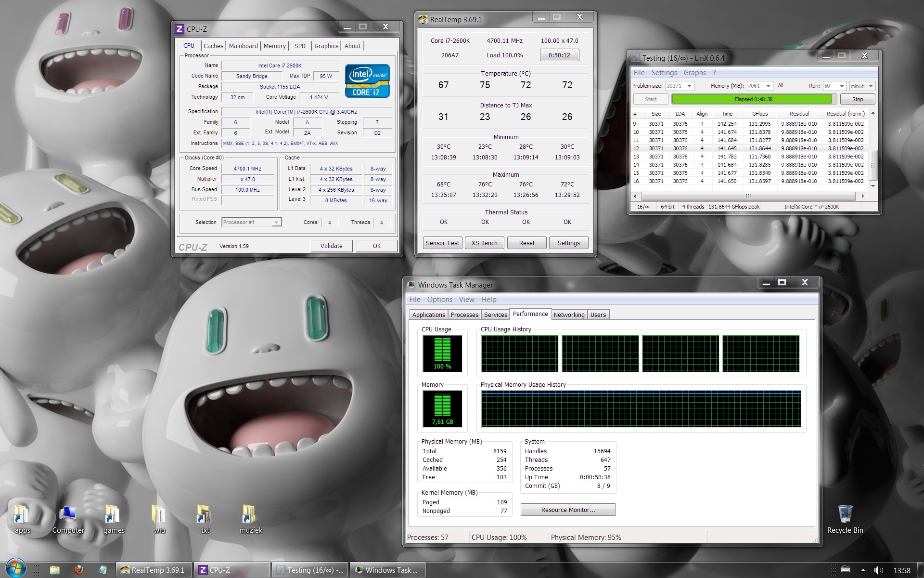Open the Services tab in Task Manager

[495, 315]
